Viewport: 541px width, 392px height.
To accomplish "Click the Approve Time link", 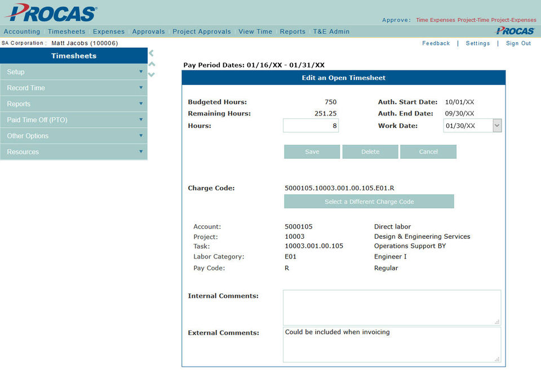I will point(422,20).
